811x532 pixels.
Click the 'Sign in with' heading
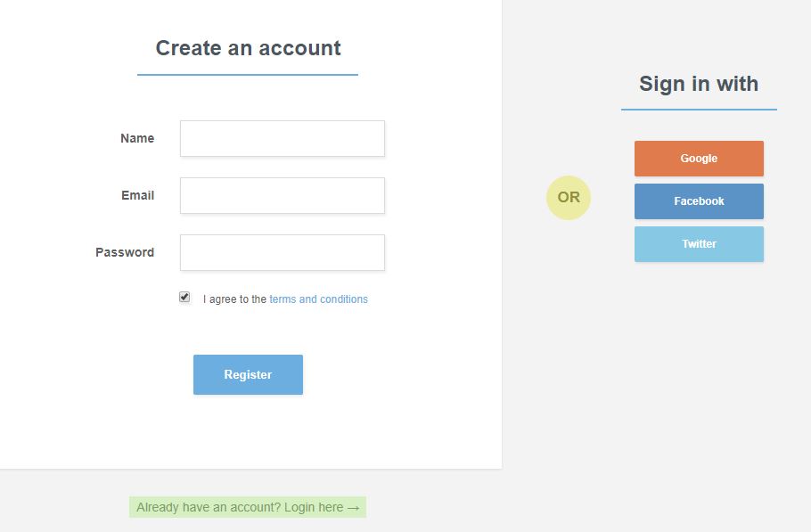(x=699, y=84)
